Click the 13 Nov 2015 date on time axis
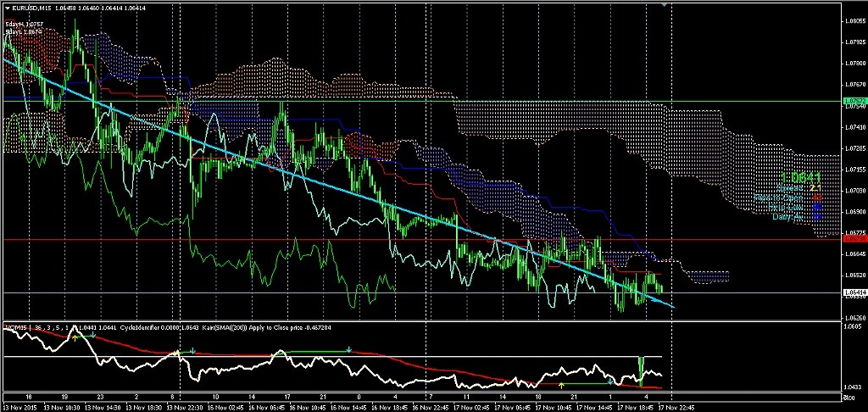Image resolution: width=868 pixels, height=412 pixels. click(20, 407)
